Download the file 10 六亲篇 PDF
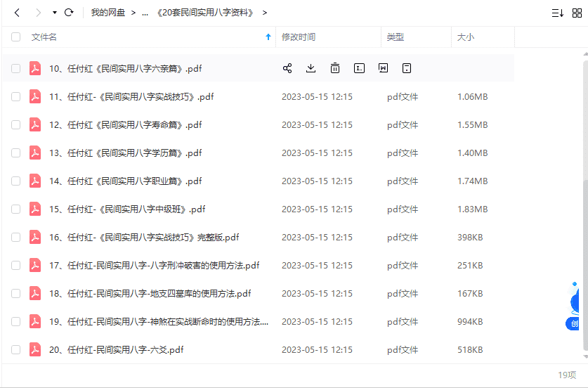Viewport: 588px width, 388px height. (311, 68)
